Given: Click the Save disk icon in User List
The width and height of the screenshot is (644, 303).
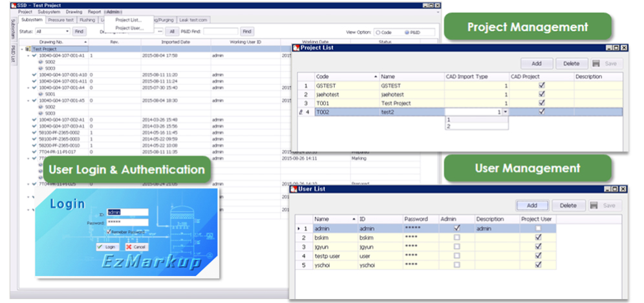Looking at the screenshot, I should (594, 205).
